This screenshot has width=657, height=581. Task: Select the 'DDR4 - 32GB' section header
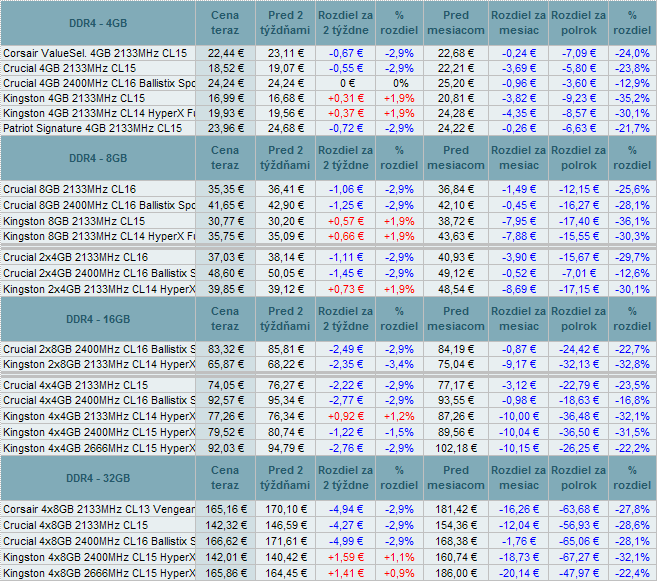click(x=98, y=478)
